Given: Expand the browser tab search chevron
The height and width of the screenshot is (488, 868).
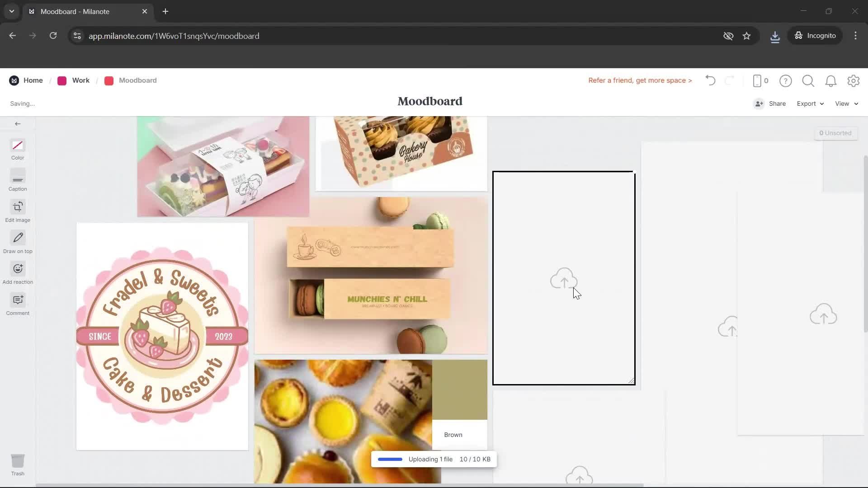Looking at the screenshot, I should pos(11,11).
